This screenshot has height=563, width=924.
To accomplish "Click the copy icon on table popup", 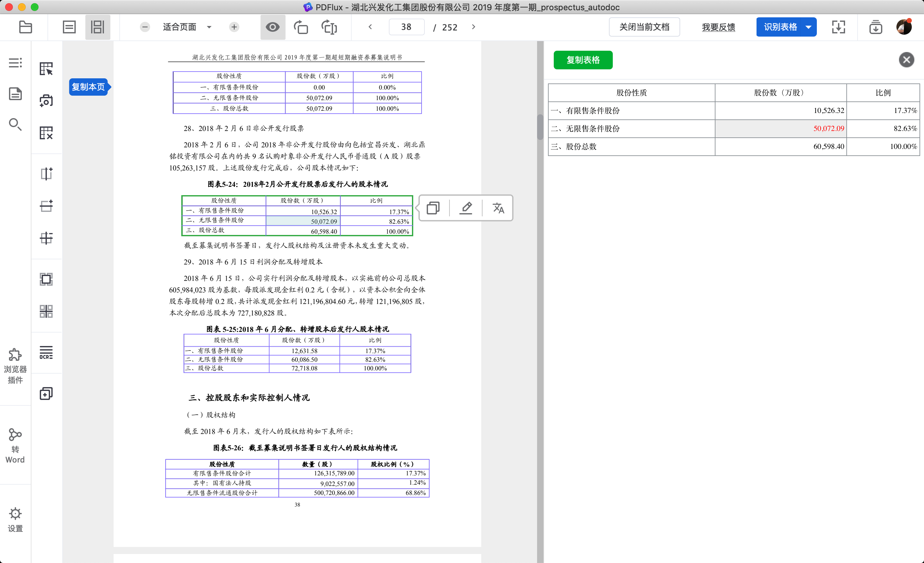I will pos(433,208).
